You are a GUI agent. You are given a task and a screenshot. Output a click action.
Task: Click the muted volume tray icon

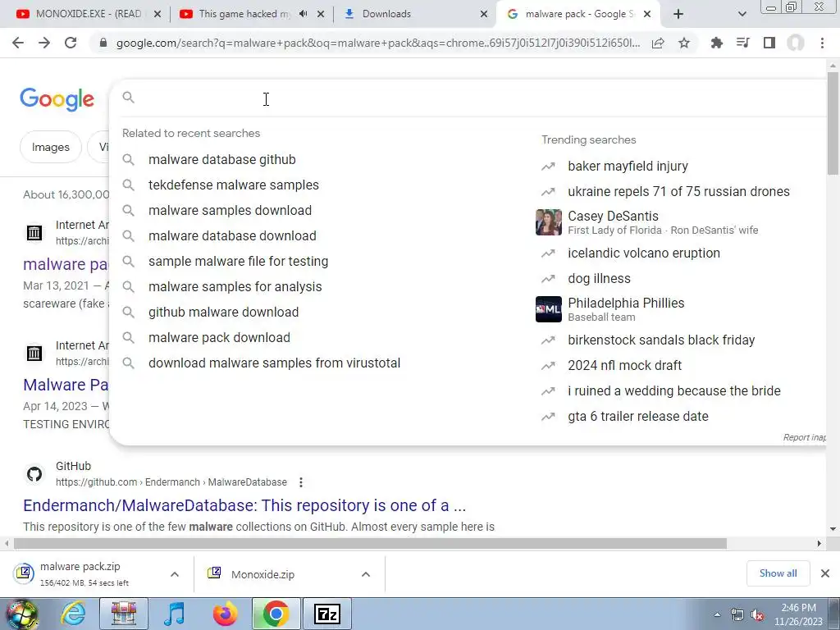tap(757, 615)
